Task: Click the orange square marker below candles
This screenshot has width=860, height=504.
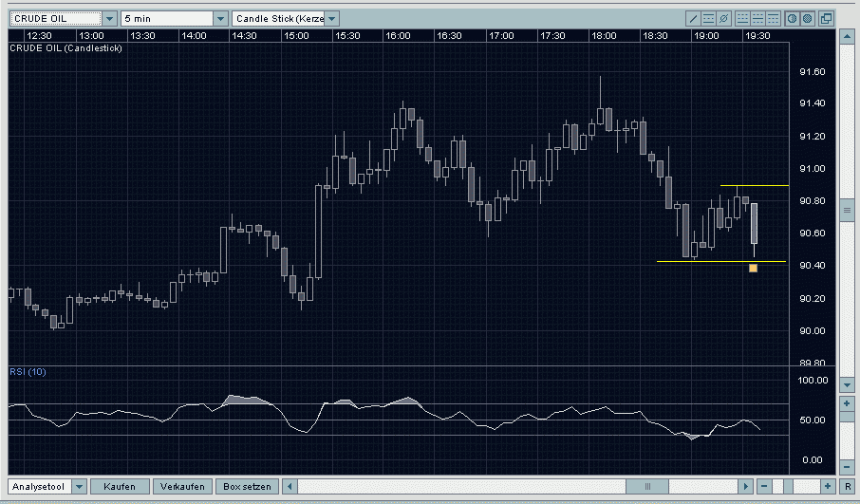Action: (x=753, y=269)
